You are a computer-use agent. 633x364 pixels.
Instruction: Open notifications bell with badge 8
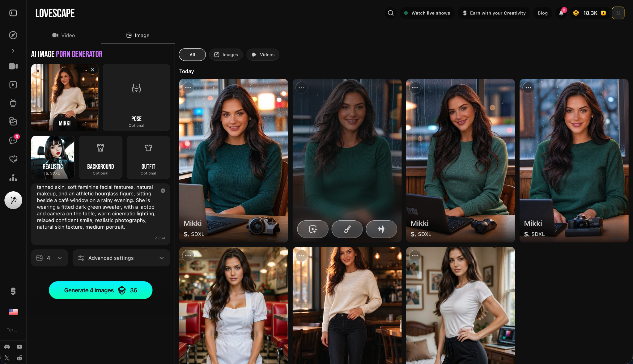[562, 13]
